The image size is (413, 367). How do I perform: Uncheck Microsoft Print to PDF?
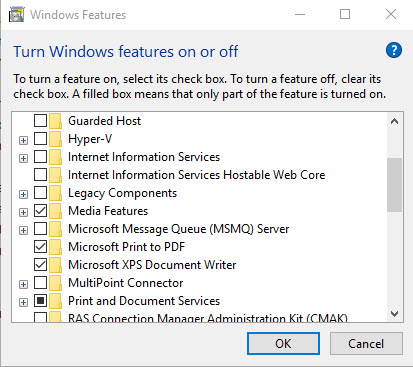click(40, 246)
